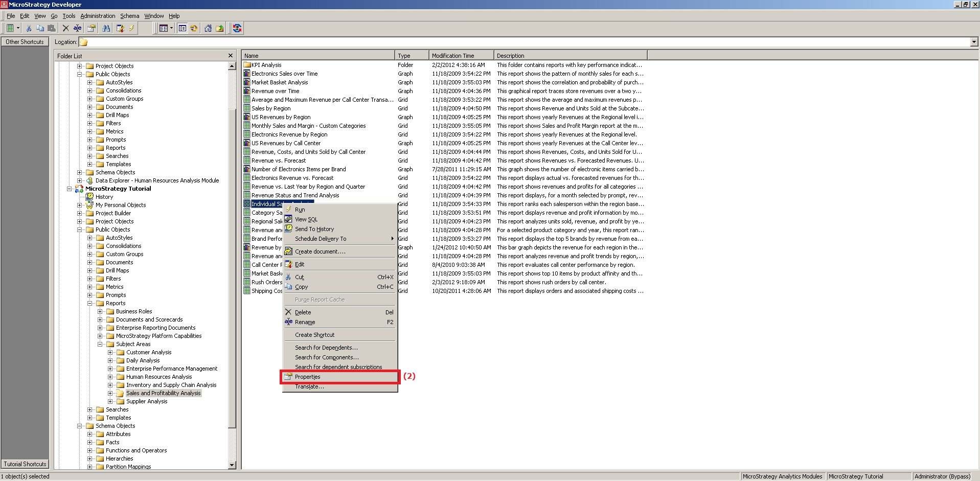Select Create Shortcut in context menu

click(314, 335)
